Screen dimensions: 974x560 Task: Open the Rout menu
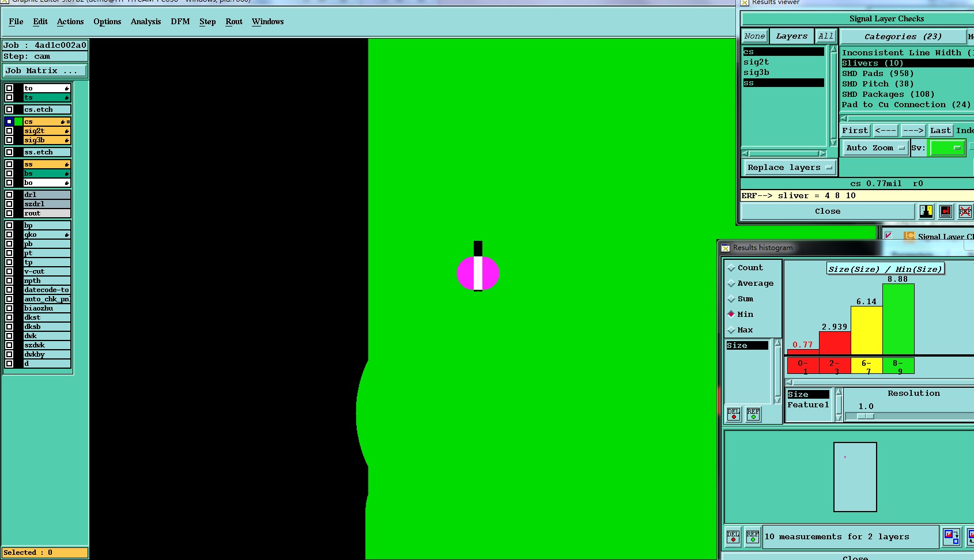(x=234, y=22)
